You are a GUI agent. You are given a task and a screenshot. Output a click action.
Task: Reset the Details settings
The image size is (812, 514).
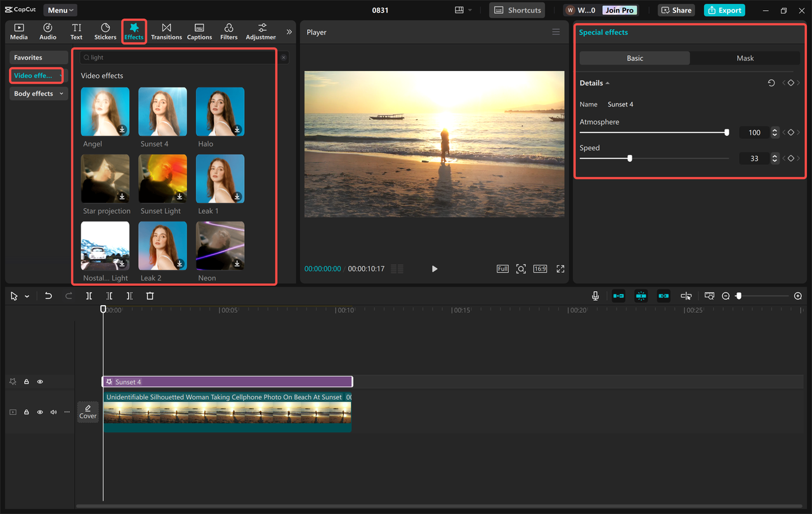[771, 82]
